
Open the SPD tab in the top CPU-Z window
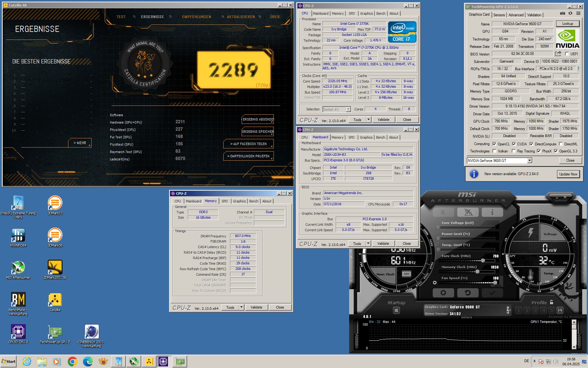click(352, 13)
